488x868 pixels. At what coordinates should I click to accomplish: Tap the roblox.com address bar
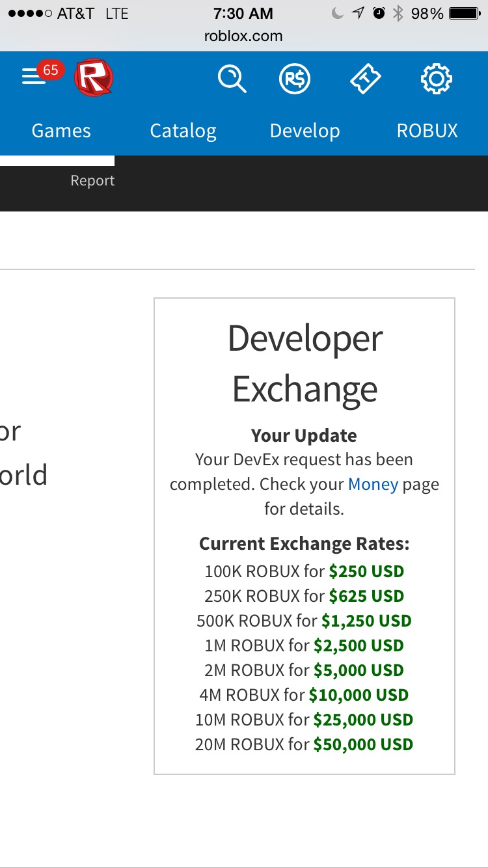point(243,36)
